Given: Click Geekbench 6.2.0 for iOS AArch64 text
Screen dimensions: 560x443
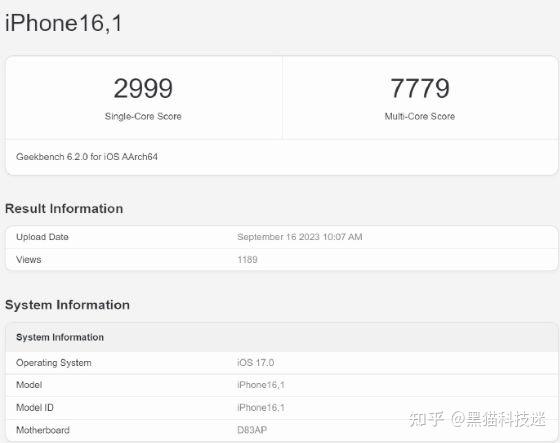Looking at the screenshot, I should 87,157.
